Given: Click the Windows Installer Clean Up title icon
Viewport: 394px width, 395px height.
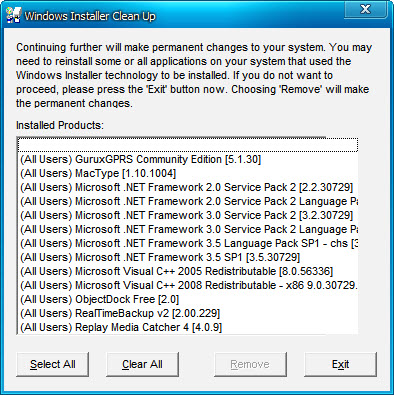Looking at the screenshot, I should pyautogui.click(x=13, y=15).
